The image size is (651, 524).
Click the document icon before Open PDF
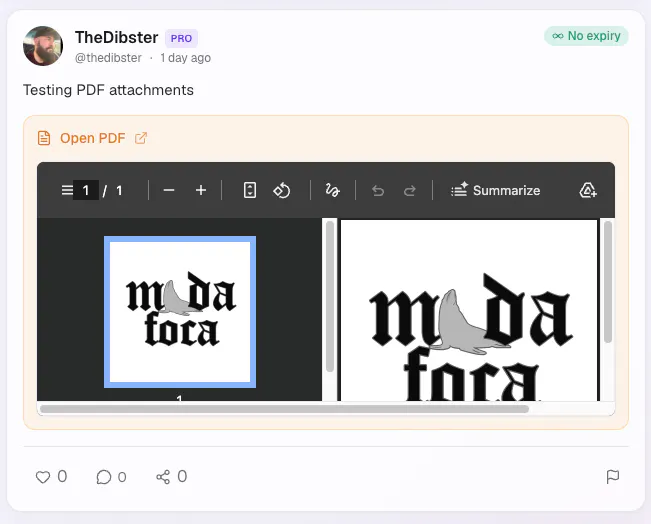pos(44,138)
